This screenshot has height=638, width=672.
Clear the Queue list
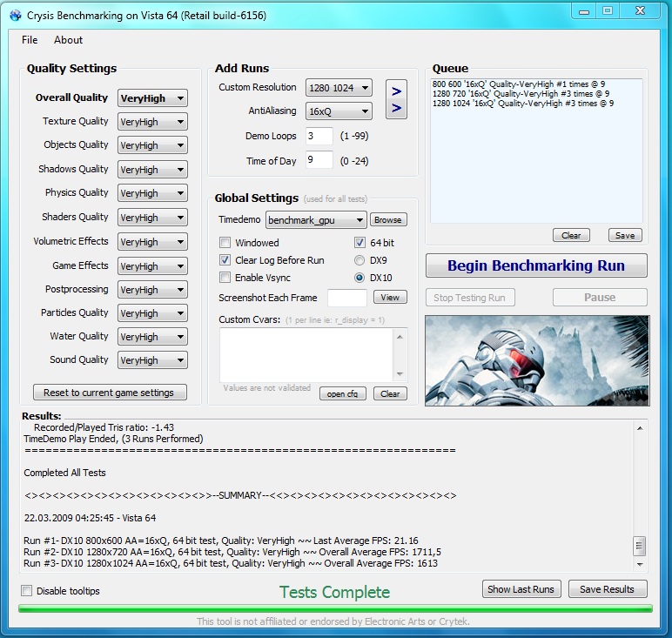click(571, 235)
